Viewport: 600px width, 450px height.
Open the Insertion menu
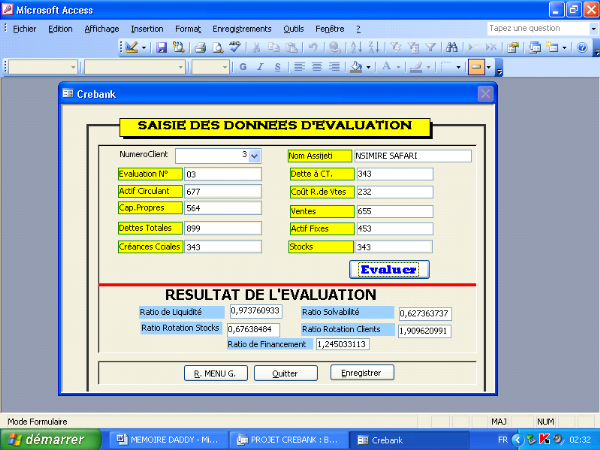point(147,29)
